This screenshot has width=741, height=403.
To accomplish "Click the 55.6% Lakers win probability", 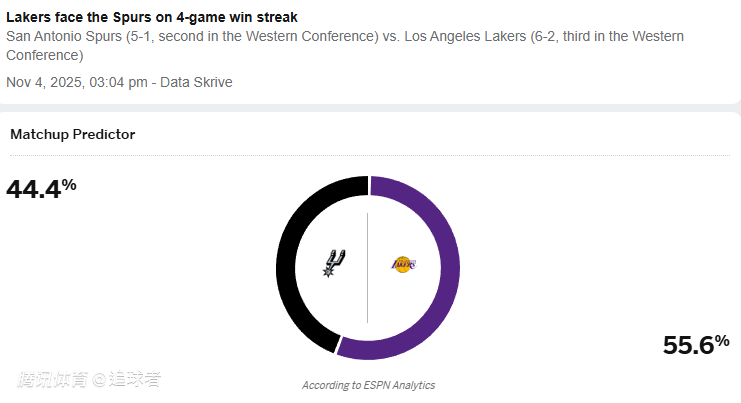I will point(690,345).
